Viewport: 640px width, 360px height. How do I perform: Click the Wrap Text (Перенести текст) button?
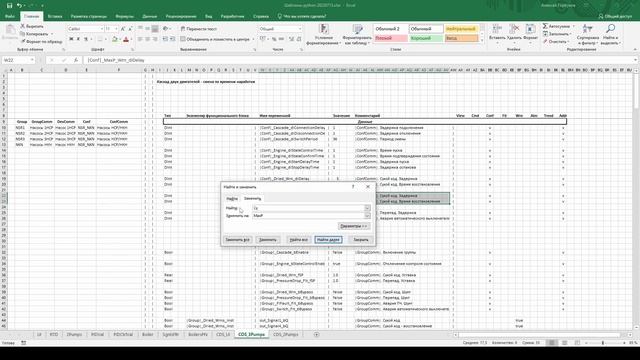click(x=199, y=29)
